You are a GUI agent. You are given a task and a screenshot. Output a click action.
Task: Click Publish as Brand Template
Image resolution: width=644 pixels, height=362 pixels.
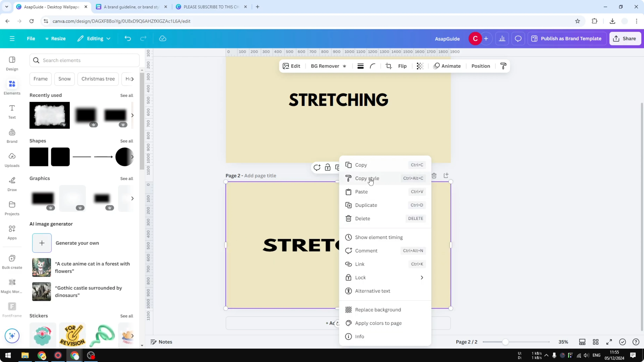(567, 38)
